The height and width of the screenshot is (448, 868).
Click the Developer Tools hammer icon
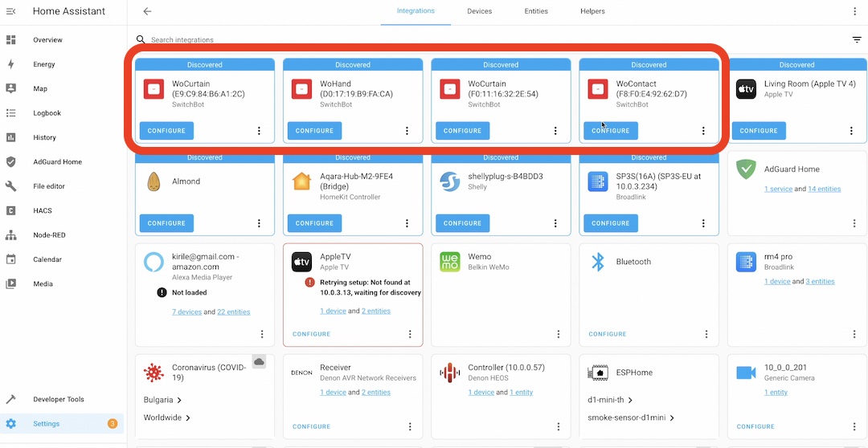pos(10,399)
